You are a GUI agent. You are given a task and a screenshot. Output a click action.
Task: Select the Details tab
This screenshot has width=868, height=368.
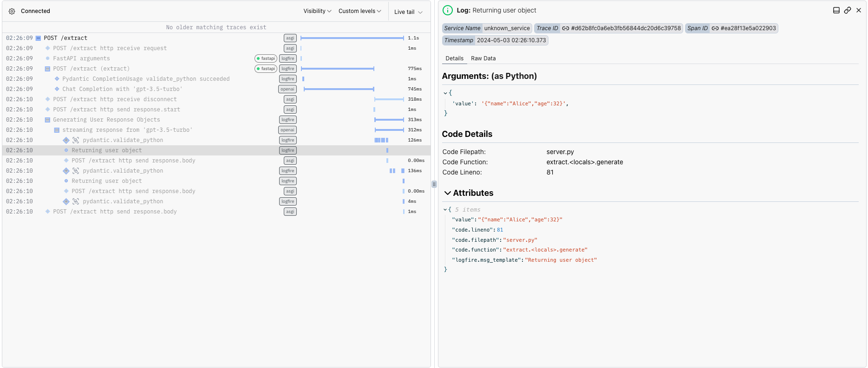click(454, 58)
